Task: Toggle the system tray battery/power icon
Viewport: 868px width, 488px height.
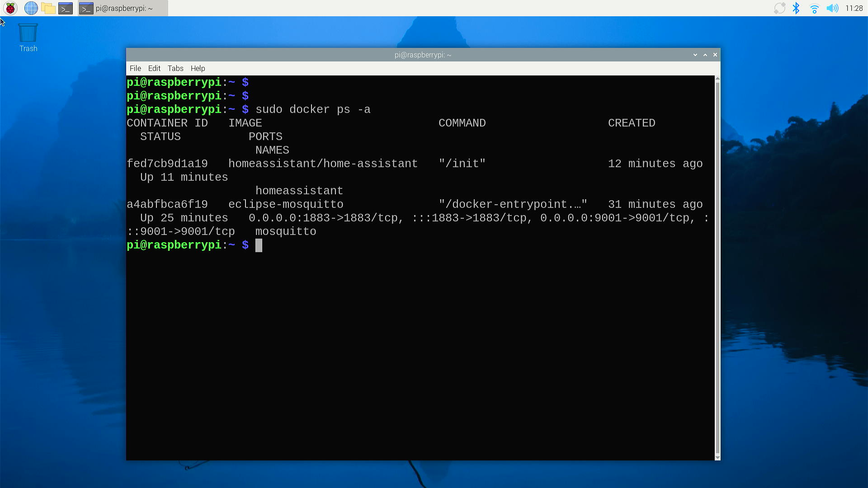Action: pyautogui.click(x=779, y=8)
